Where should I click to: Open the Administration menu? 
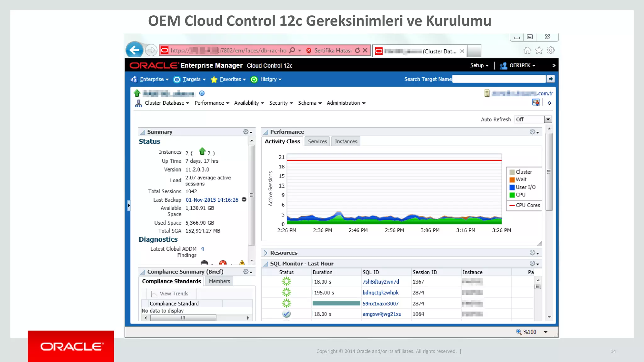point(346,103)
